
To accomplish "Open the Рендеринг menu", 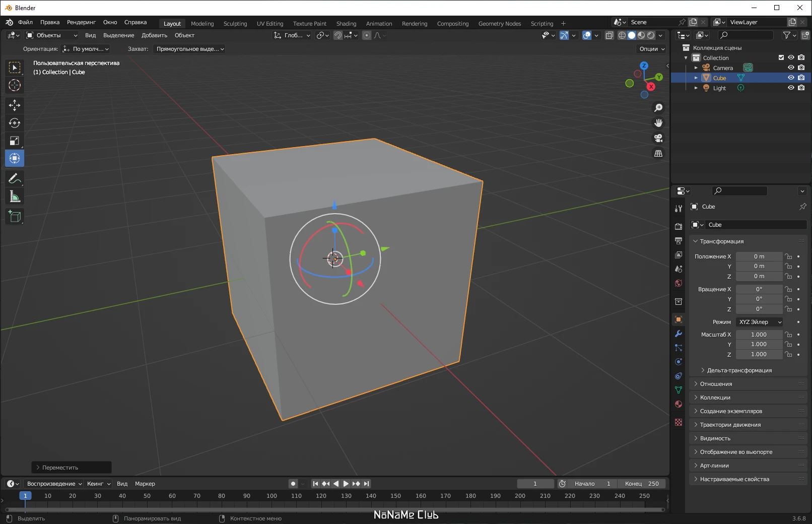I will tap(81, 22).
